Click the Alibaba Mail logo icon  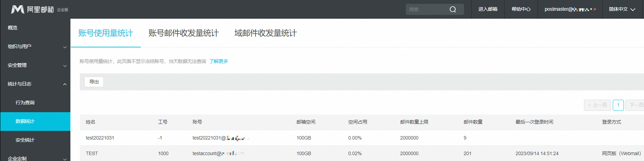coord(18,9)
